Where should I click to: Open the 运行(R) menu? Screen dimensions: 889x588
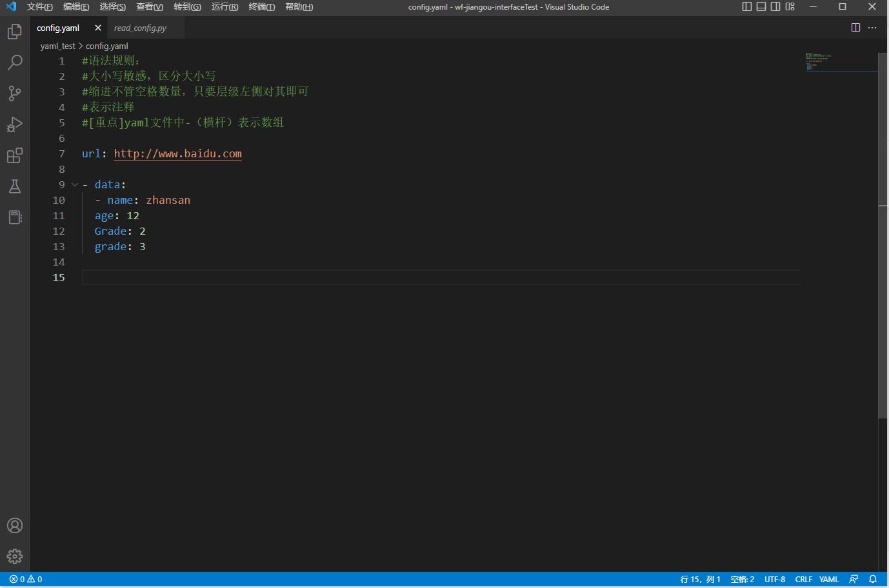[x=225, y=7]
